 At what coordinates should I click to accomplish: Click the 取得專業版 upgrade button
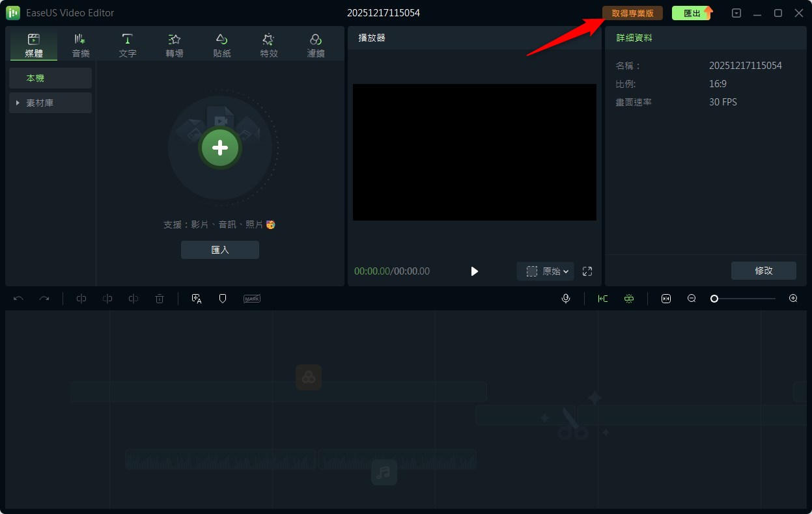point(632,13)
